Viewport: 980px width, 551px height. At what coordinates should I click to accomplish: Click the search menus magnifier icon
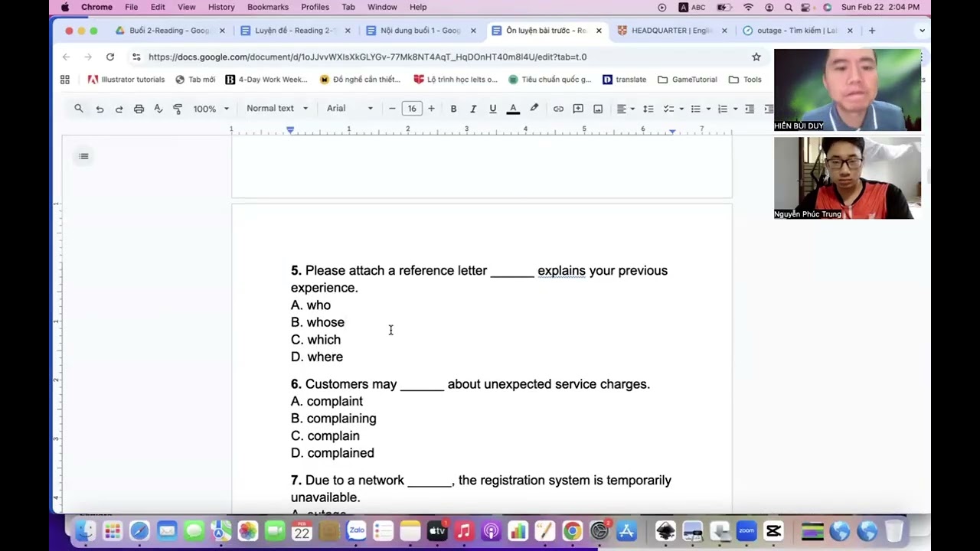[78, 109]
